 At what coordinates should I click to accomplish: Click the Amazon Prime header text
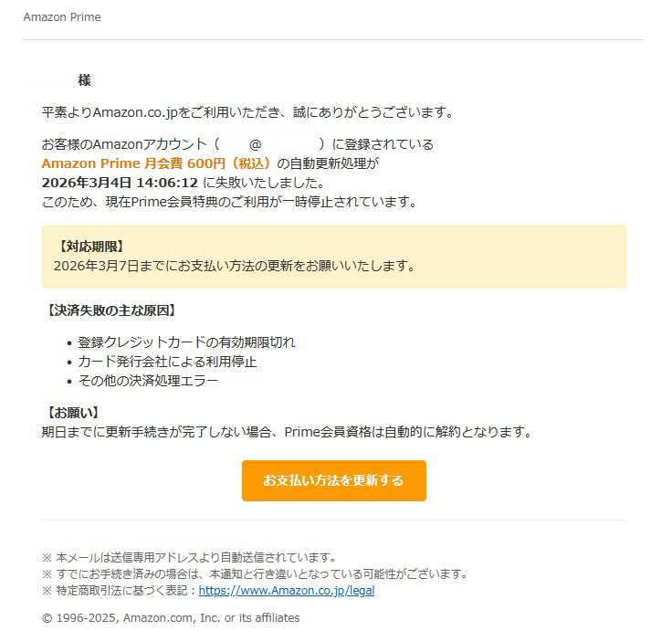click(62, 17)
